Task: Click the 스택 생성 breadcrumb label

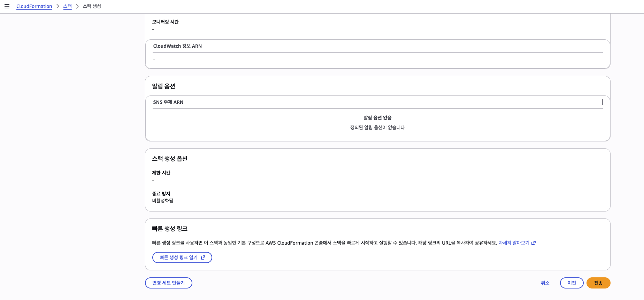Action: (91, 6)
